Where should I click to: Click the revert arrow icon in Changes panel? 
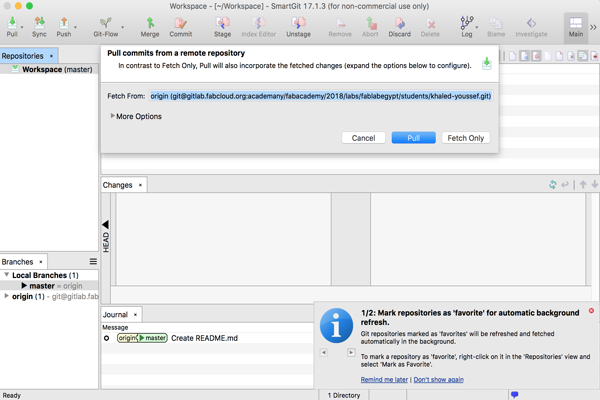click(565, 184)
